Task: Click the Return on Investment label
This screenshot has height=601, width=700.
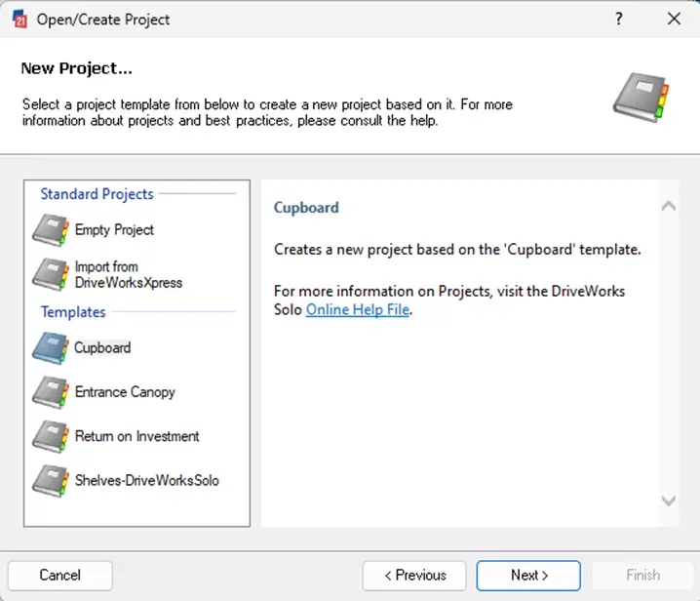Action: pos(137,436)
